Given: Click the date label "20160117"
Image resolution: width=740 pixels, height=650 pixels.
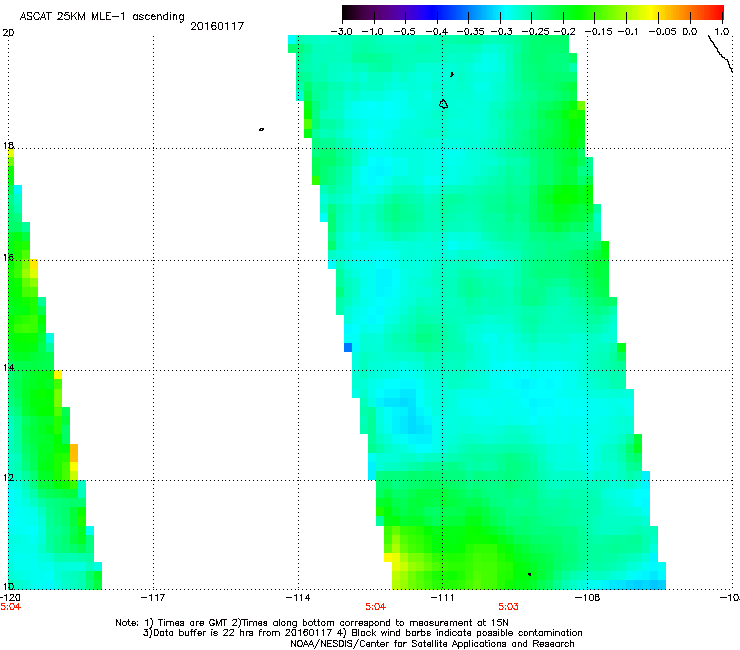Looking at the screenshot, I should (217, 26).
